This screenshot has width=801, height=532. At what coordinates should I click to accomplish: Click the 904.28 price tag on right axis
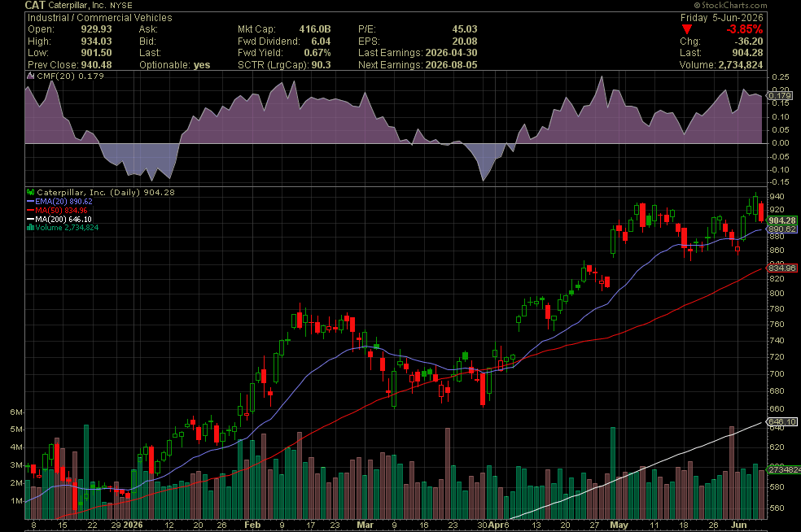[x=781, y=220]
